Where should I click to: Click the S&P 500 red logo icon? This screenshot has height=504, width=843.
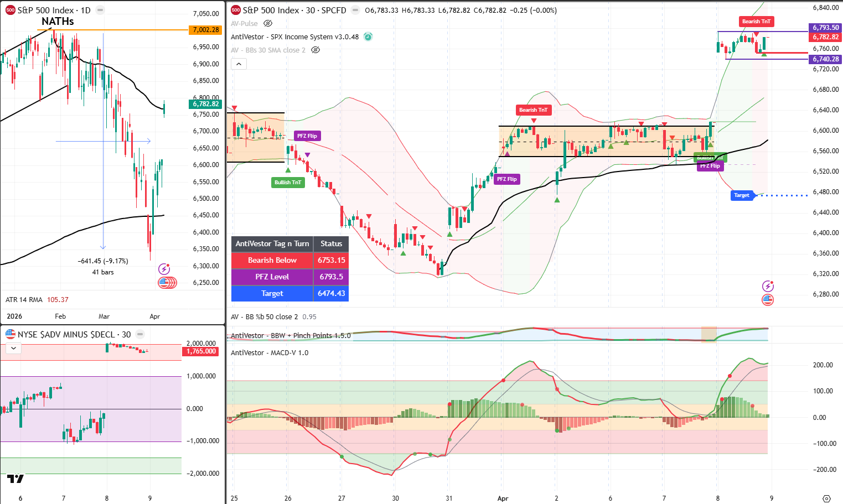click(x=235, y=10)
